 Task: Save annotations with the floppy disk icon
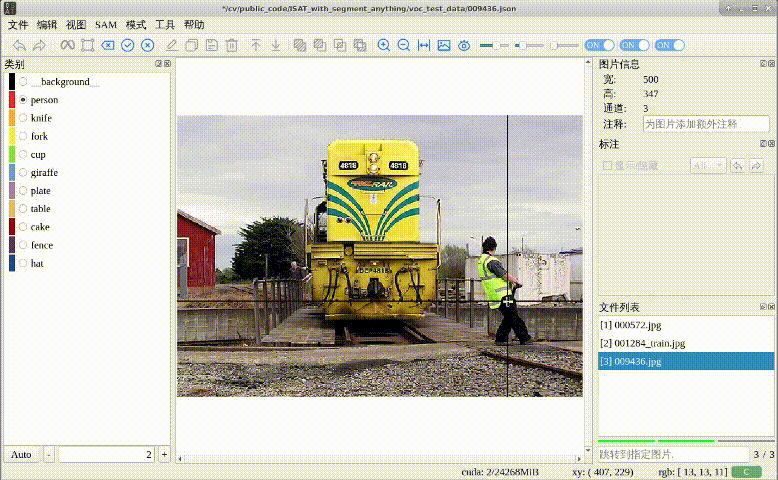pos(212,46)
